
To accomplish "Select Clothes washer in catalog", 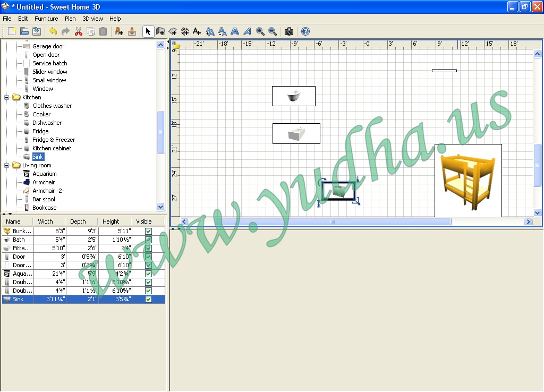I will [52, 106].
